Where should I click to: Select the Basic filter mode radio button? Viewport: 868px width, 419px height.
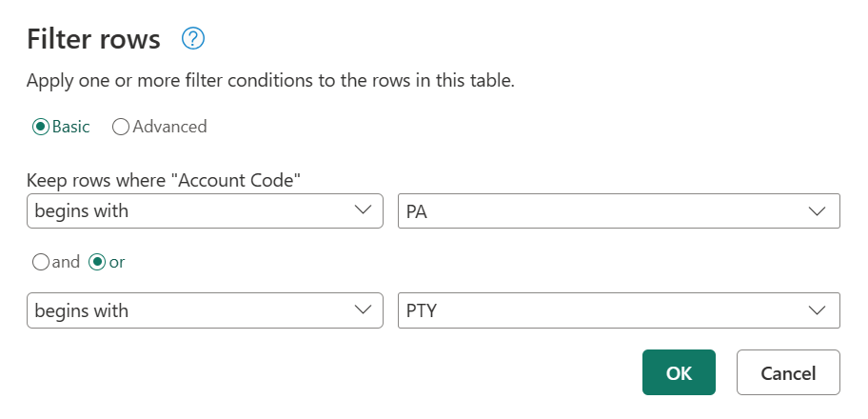[x=40, y=127]
